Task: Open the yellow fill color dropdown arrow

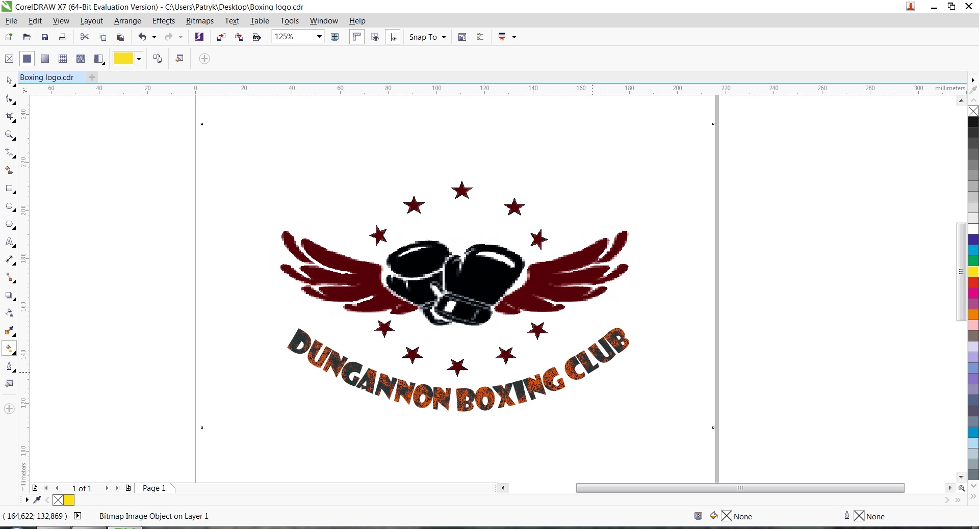Action: coord(139,59)
